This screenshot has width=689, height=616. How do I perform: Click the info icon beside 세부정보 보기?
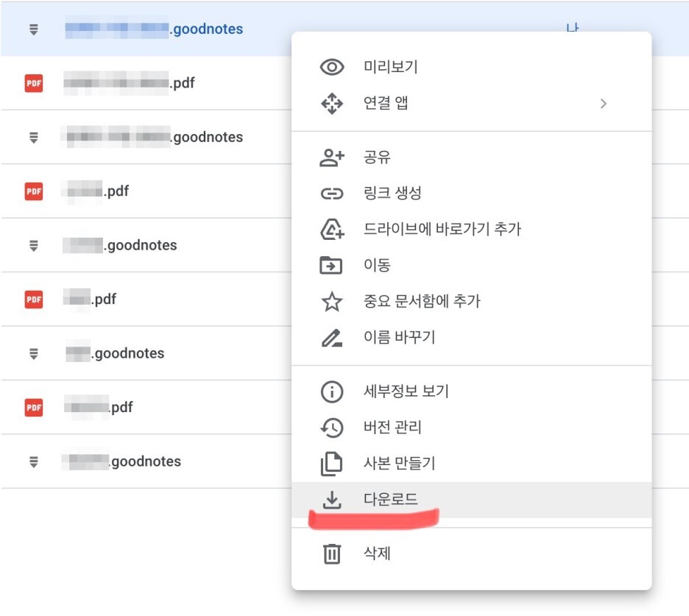tap(332, 392)
